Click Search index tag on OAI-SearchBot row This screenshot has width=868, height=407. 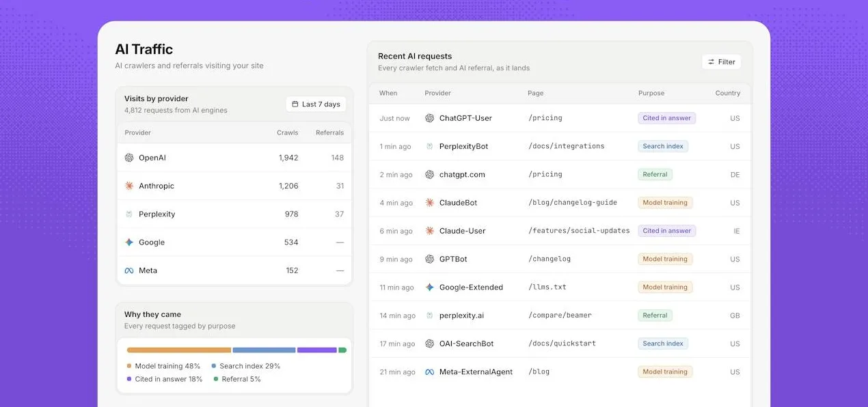coord(663,343)
